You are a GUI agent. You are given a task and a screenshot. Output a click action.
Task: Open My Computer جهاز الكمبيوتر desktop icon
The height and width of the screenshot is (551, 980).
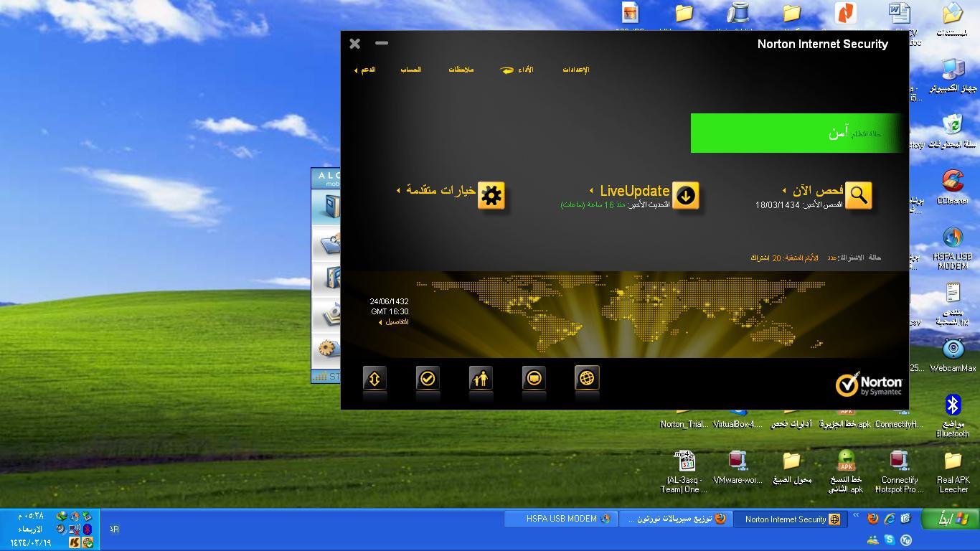pyautogui.click(x=953, y=75)
